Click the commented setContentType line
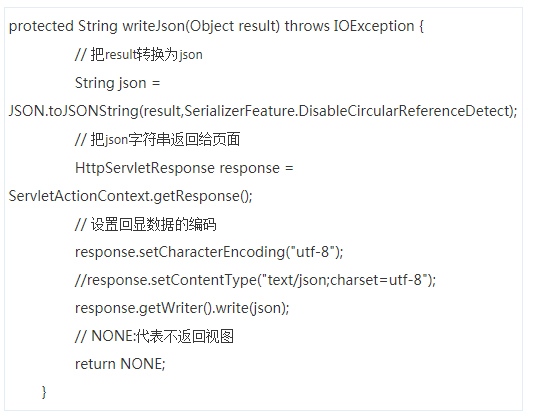 255,280
